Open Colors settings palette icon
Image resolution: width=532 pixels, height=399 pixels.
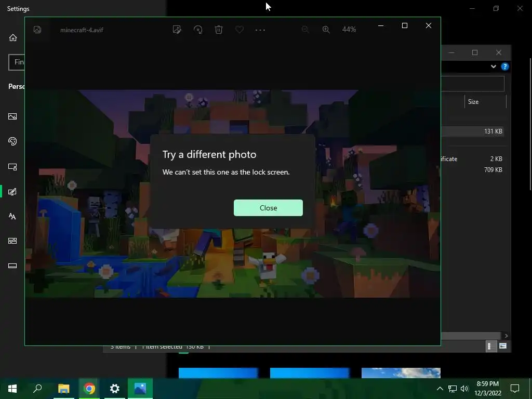[x=12, y=141]
